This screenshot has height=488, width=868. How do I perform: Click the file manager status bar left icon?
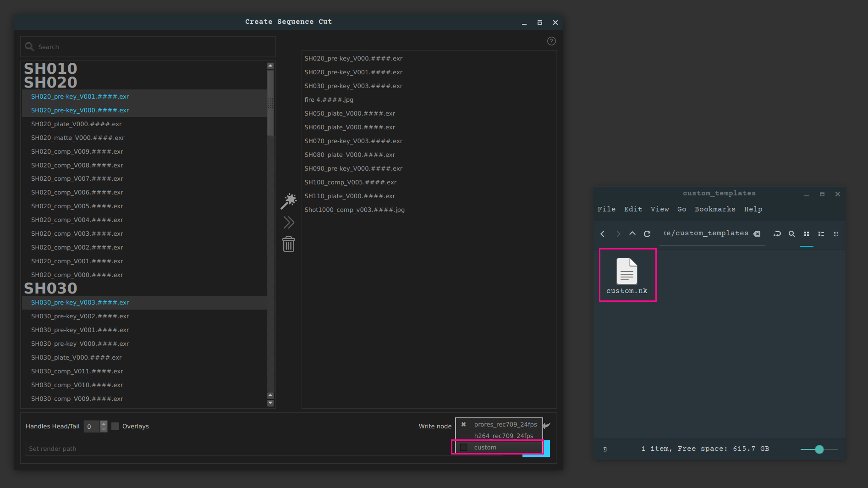coord(605,449)
